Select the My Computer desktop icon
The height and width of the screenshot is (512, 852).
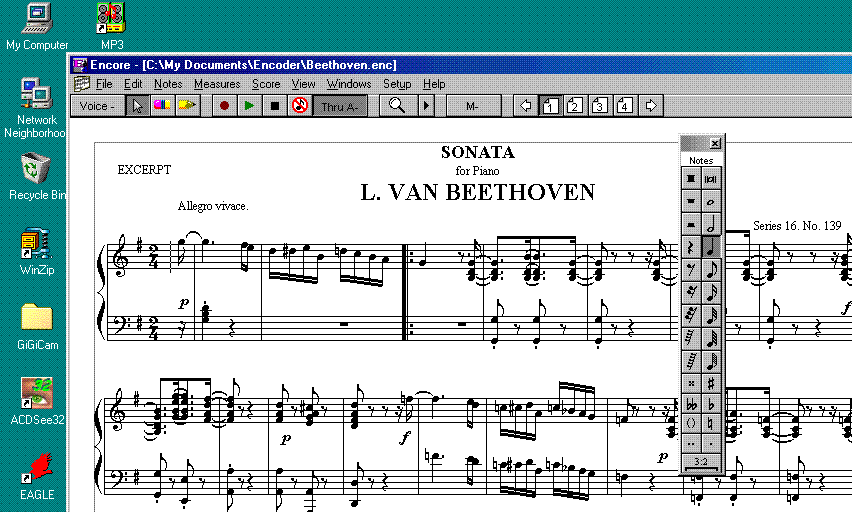pos(37,26)
